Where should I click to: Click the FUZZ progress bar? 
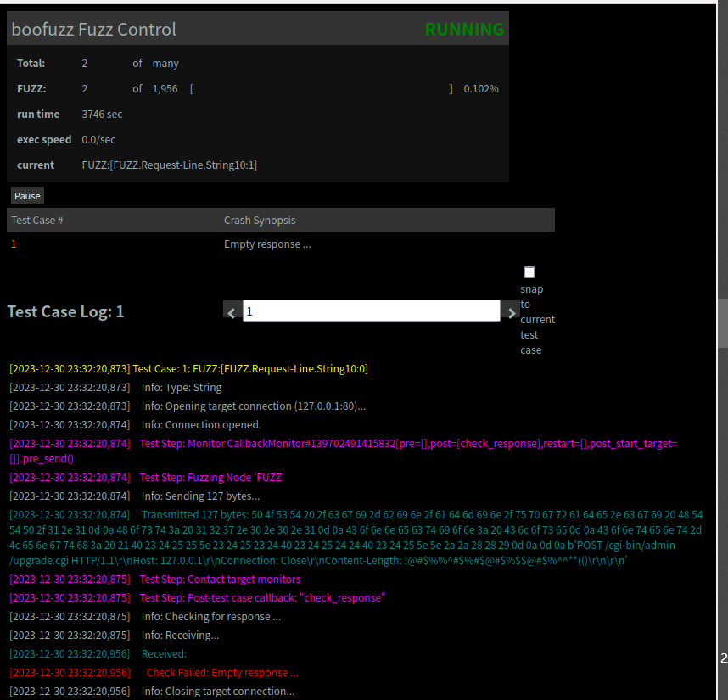pyautogui.click(x=321, y=89)
